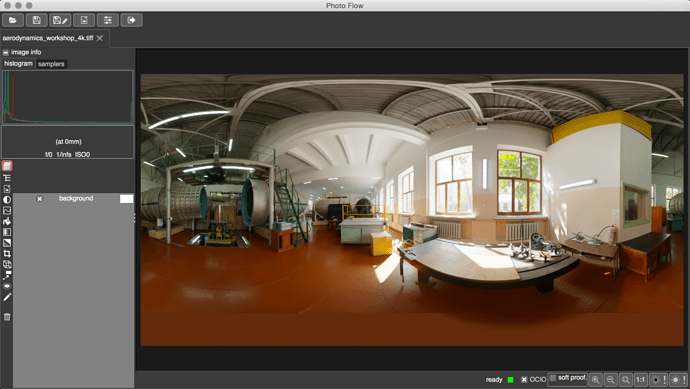Switch to the samplers tab
690x389 pixels.
coord(51,64)
